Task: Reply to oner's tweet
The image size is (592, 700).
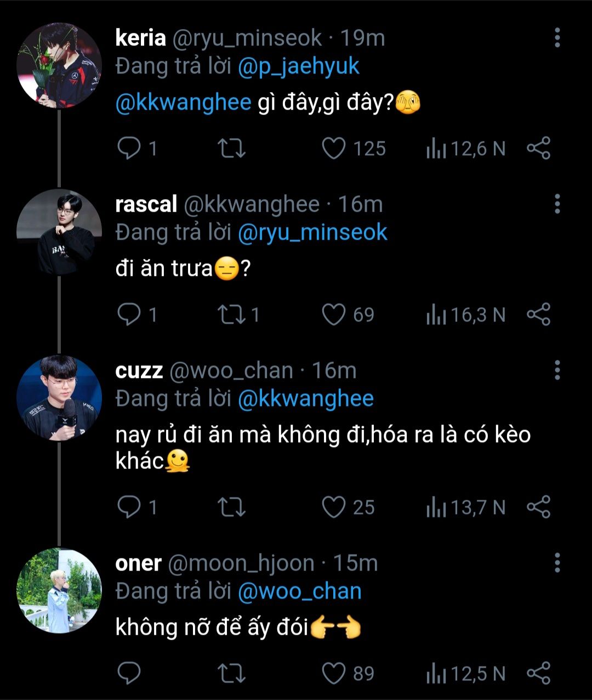Action: (x=129, y=674)
